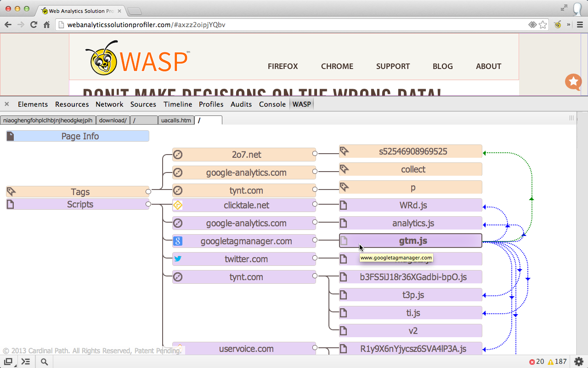Open the Timeline tab
This screenshot has width=588, height=368.
[x=178, y=104]
